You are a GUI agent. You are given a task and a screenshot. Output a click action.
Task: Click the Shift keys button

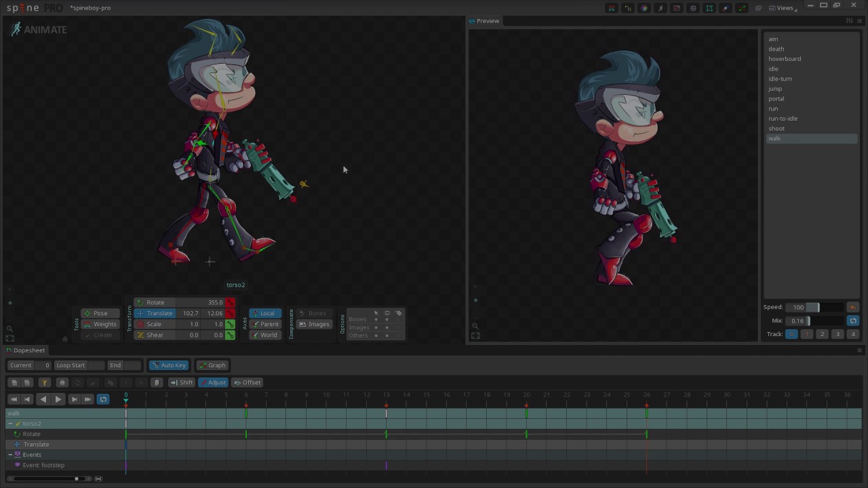[x=182, y=382]
